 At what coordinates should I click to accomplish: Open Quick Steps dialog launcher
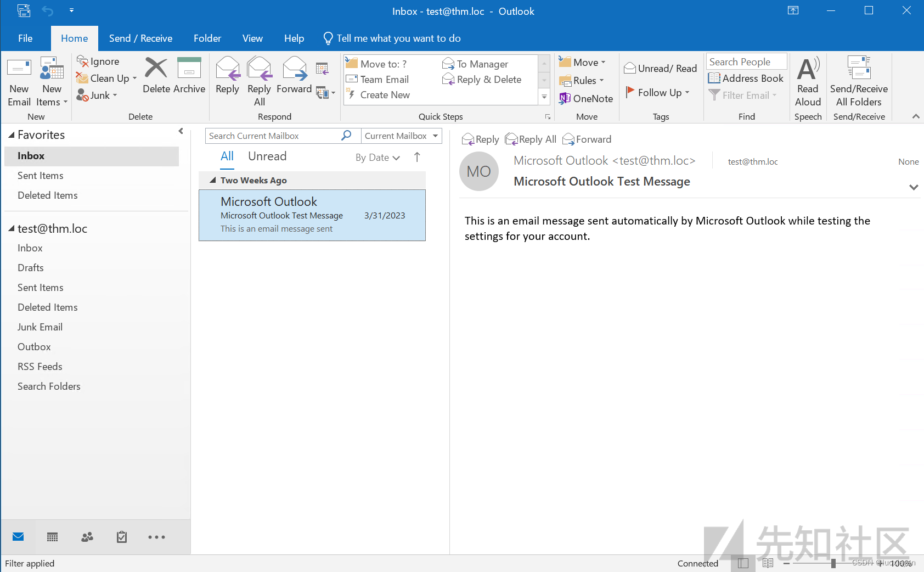click(548, 117)
